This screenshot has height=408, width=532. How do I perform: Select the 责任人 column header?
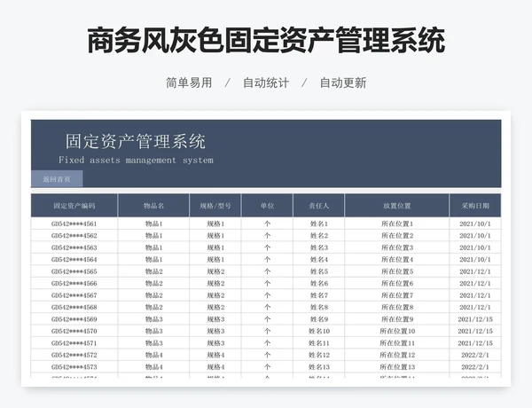tap(319, 206)
